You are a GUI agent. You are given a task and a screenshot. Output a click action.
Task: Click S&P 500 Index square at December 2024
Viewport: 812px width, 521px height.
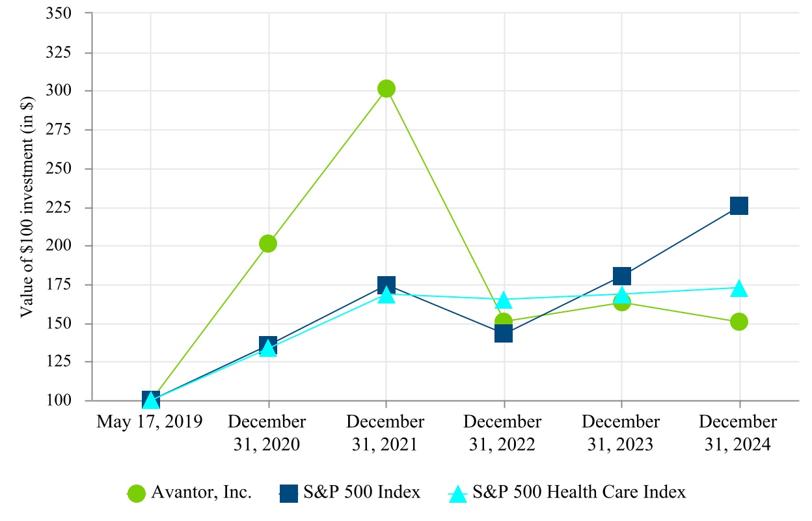click(x=739, y=206)
